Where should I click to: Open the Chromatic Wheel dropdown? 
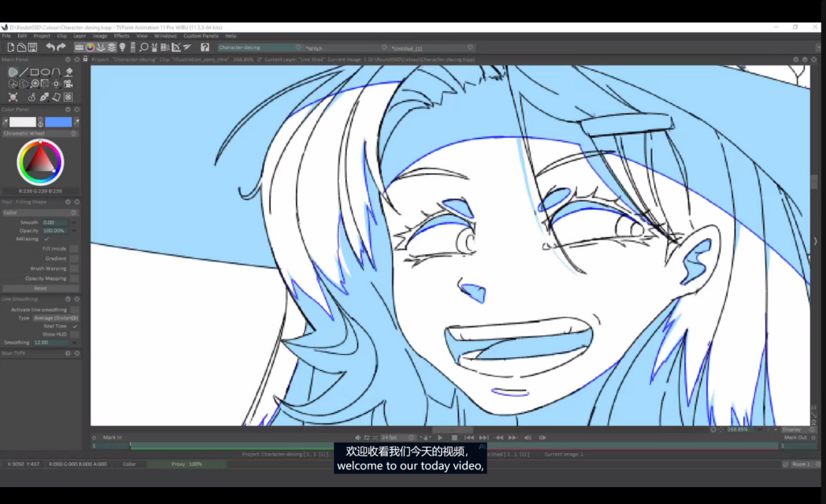click(x=40, y=134)
